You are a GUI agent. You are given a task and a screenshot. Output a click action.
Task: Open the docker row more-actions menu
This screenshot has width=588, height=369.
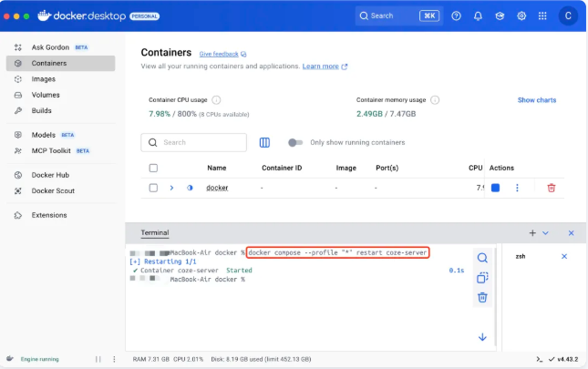(517, 188)
